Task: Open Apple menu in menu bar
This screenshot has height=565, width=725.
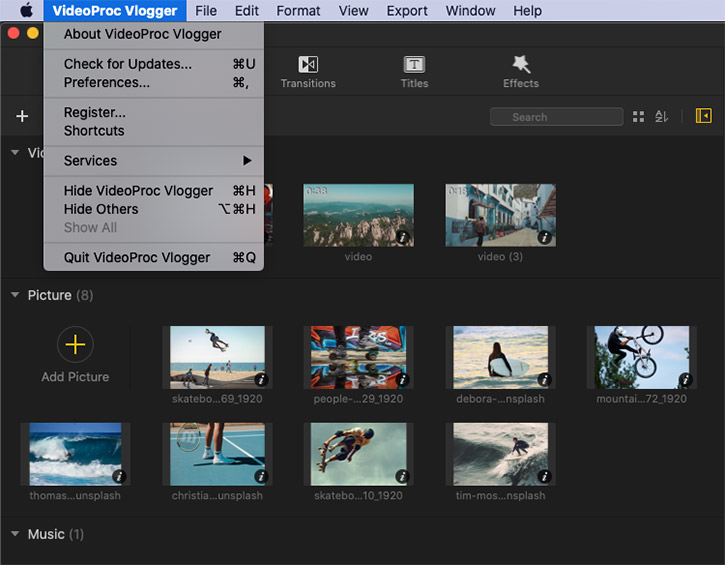Action: 26,11
